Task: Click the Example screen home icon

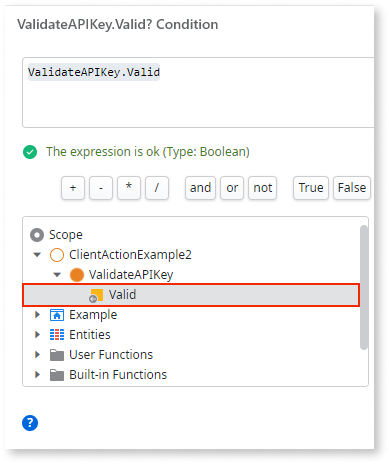Action: tap(57, 315)
